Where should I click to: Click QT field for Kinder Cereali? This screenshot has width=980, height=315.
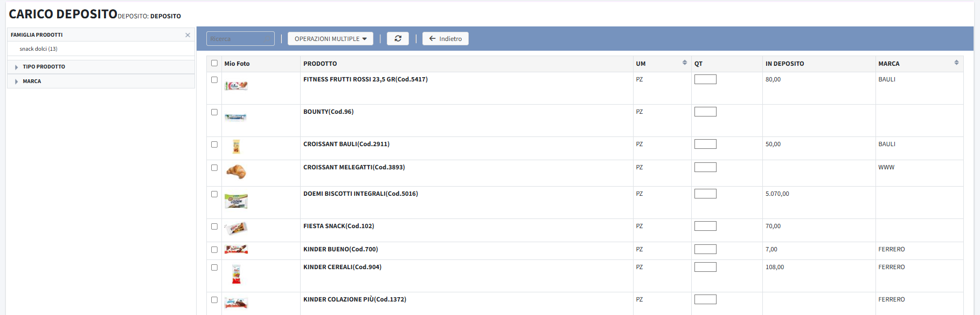click(705, 267)
